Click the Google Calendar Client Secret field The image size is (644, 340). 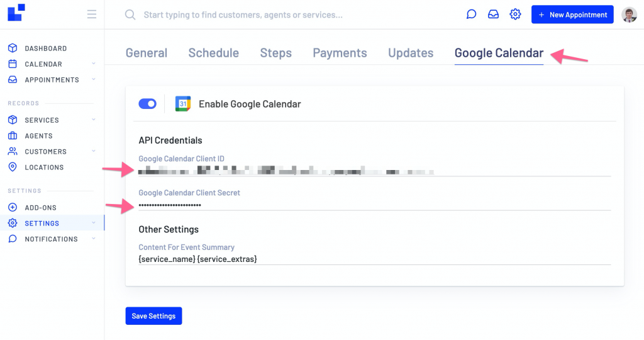tap(375, 205)
